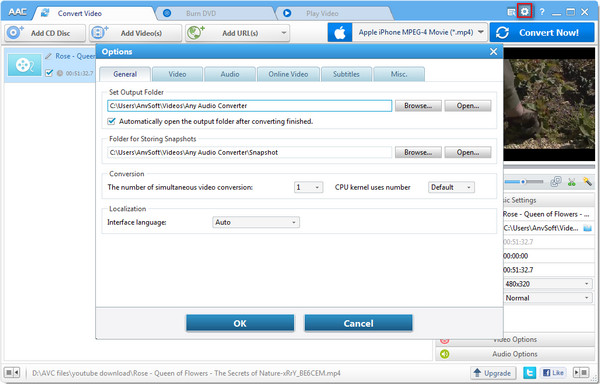Viewport: 600px width, 384px height.
Task: Open simultaneous video conversion number dropdown
Action: 308,187
